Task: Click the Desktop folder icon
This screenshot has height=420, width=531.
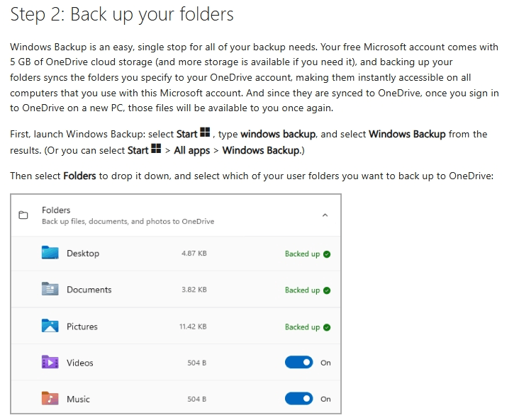Action: 50,253
